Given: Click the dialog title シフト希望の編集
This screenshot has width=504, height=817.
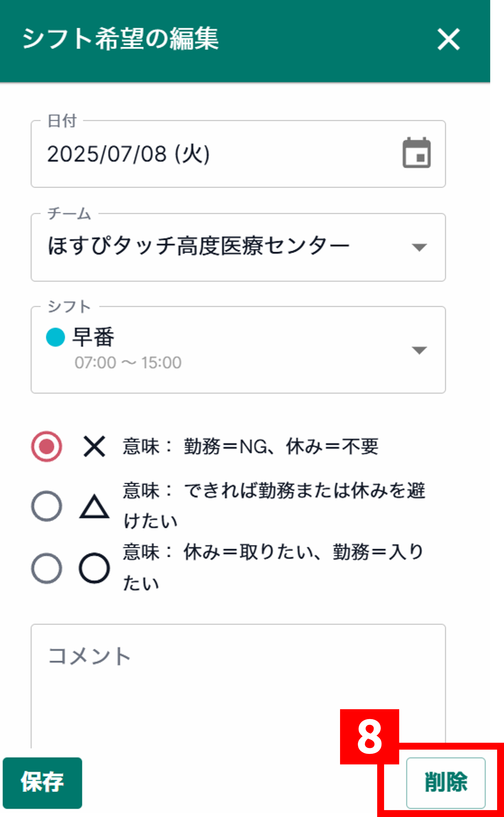Looking at the screenshot, I should click(120, 39).
